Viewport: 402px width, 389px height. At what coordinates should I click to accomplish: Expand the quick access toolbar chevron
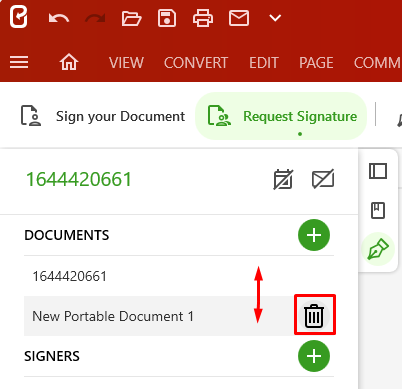point(275,18)
